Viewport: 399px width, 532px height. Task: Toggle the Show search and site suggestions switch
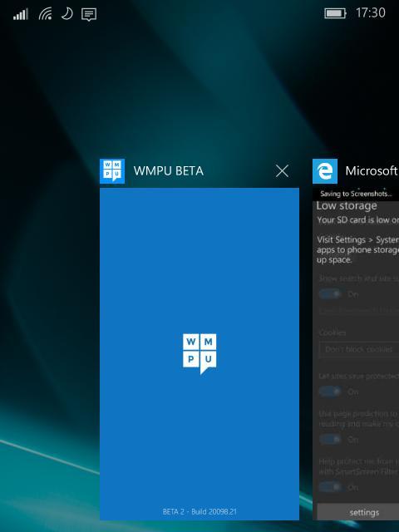tap(330, 293)
